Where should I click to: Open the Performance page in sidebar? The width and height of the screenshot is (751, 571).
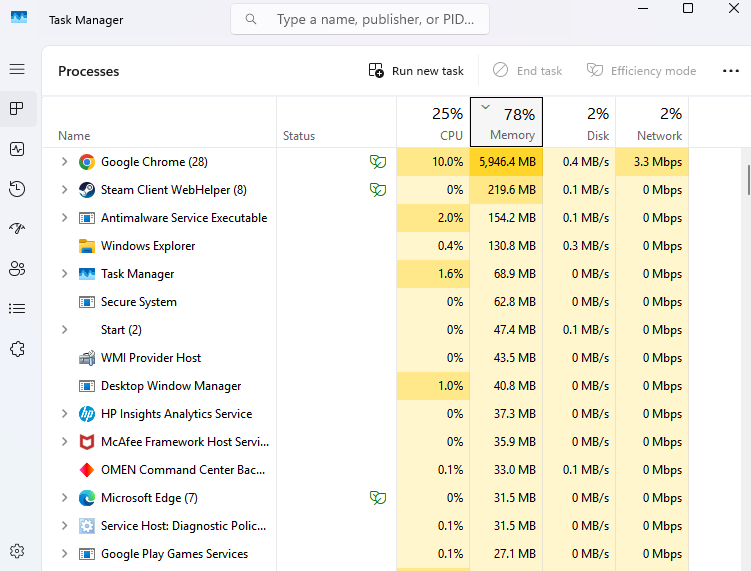17,148
